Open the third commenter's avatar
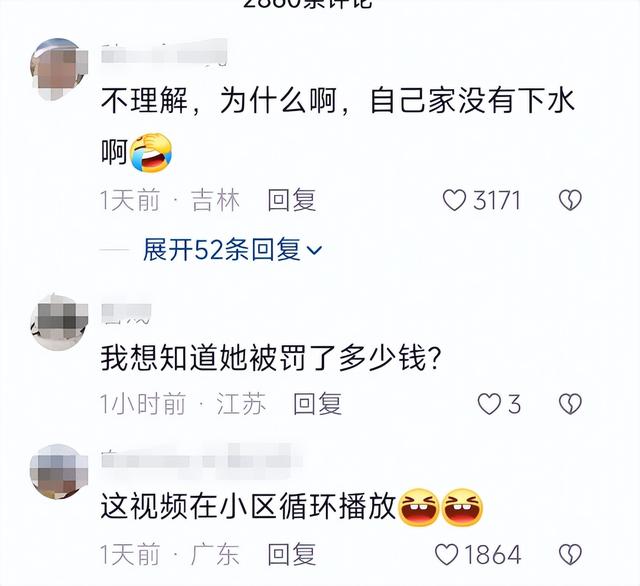 pyautogui.click(x=59, y=471)
